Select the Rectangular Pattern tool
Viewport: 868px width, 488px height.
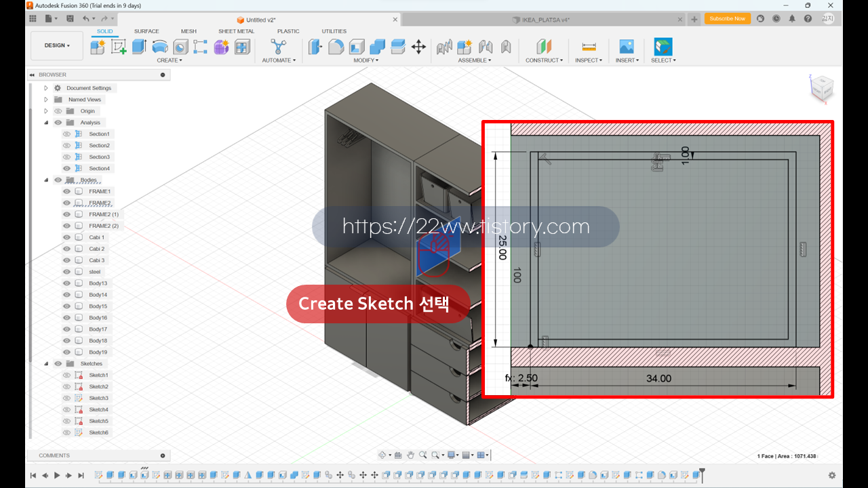[x=201, y=47]
